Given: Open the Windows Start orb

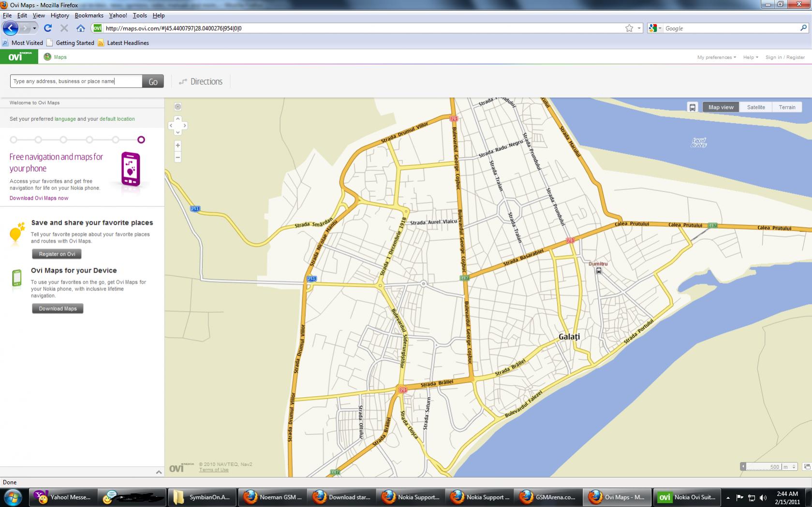Looking at the screenshot, I should [x=12, y=497].
